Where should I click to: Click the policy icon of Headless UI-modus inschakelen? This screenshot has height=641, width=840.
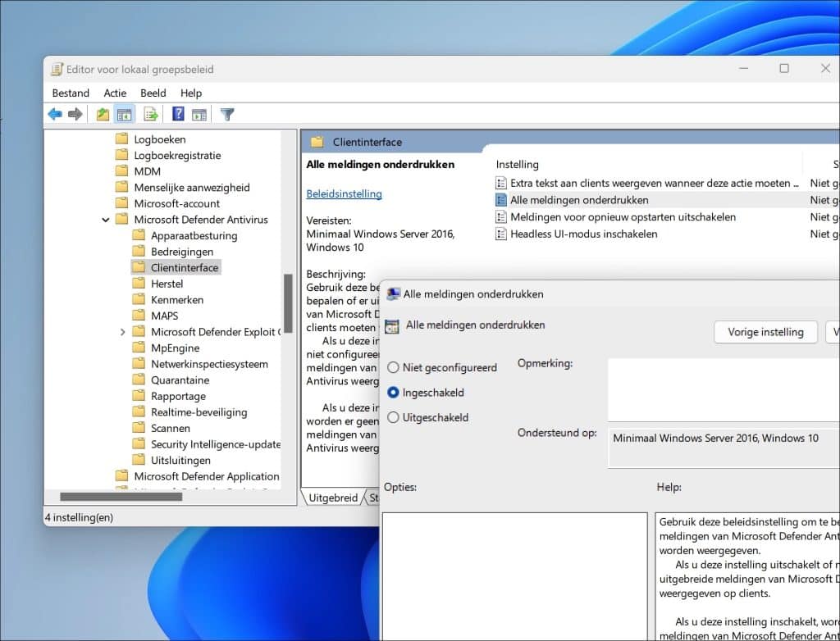(x=501, y=234)
